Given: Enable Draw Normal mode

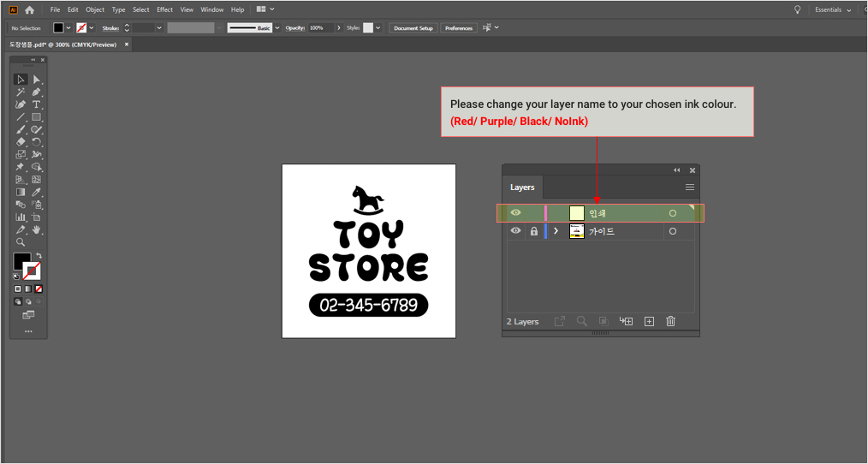Looking at the screenshot, I should 18,301.
